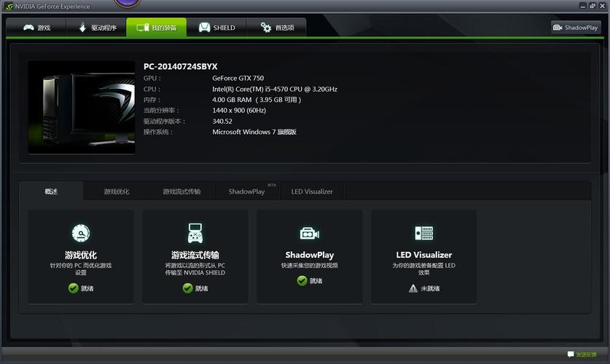This screenshot has width=610, height=364.
Task: Click the speech bubble feedback icon
Action: coord(571,355)
